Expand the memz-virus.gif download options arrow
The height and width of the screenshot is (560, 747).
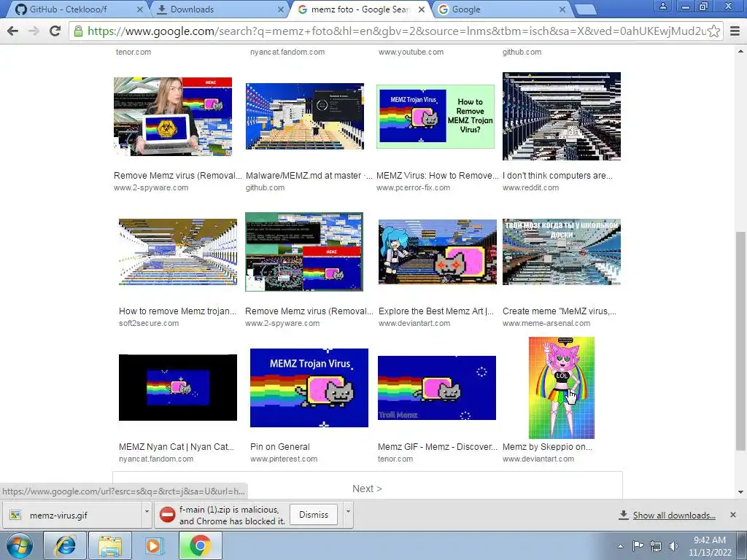tap(147, 516)
